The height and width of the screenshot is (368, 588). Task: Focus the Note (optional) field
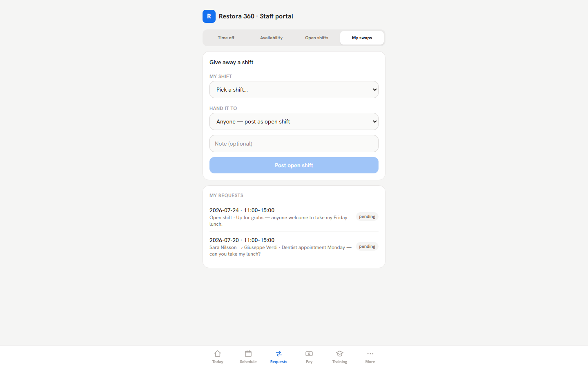click(x=294, y=144)
